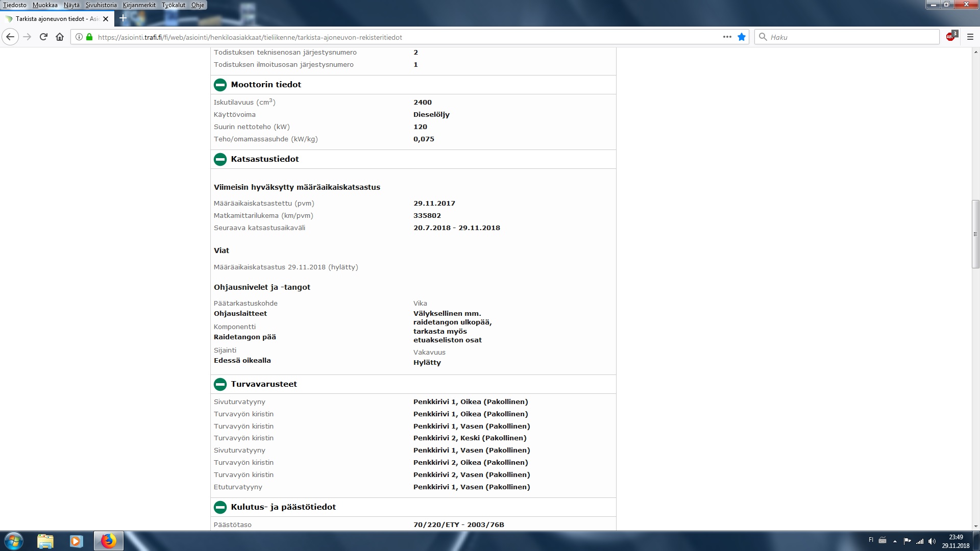Open the Windows Start menu

pyautogui.click(x=13, y=541)
